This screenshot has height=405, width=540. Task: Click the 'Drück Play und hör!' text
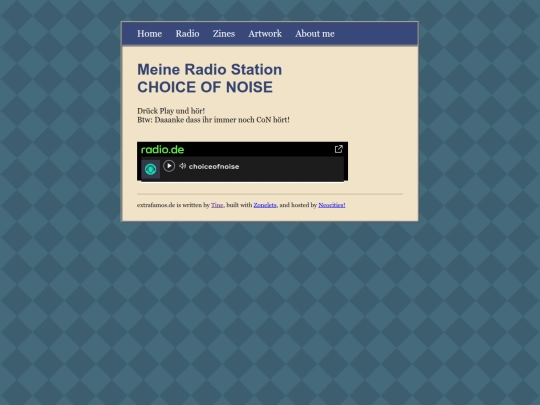click(x=171, y=111)
